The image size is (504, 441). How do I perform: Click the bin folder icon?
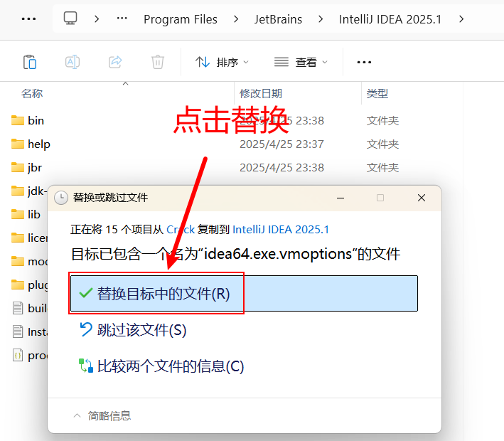[x=18, y=121]
